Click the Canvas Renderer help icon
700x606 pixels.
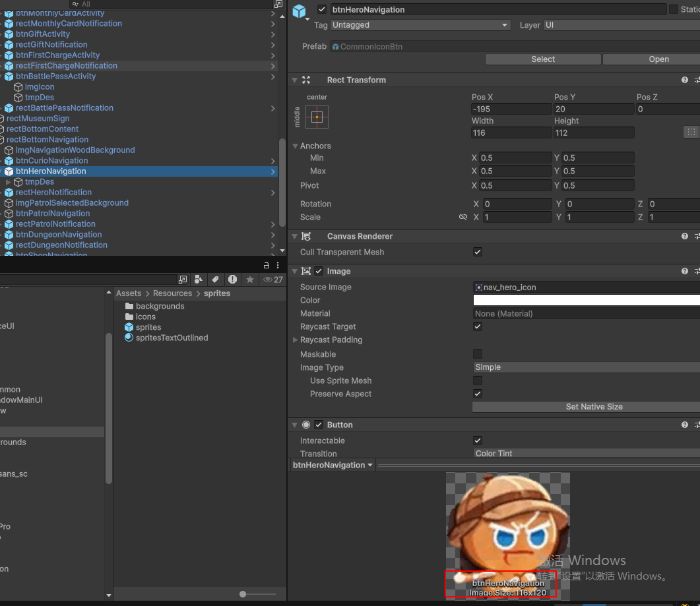(x=684, y=236)
